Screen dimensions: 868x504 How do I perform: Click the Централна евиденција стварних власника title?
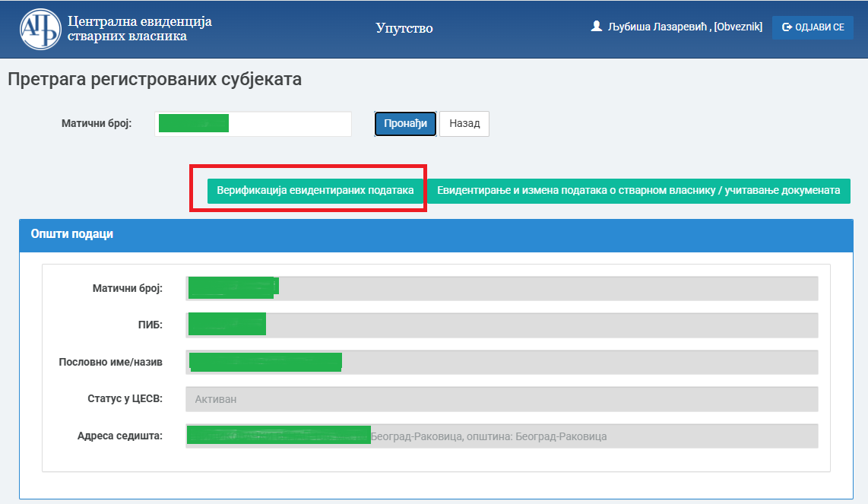coord(140,29)
